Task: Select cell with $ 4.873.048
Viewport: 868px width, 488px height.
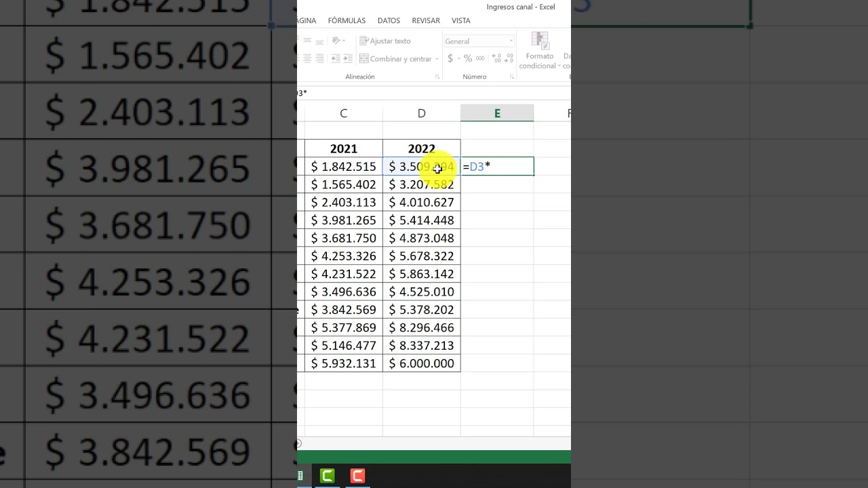Action: (422, 238)
